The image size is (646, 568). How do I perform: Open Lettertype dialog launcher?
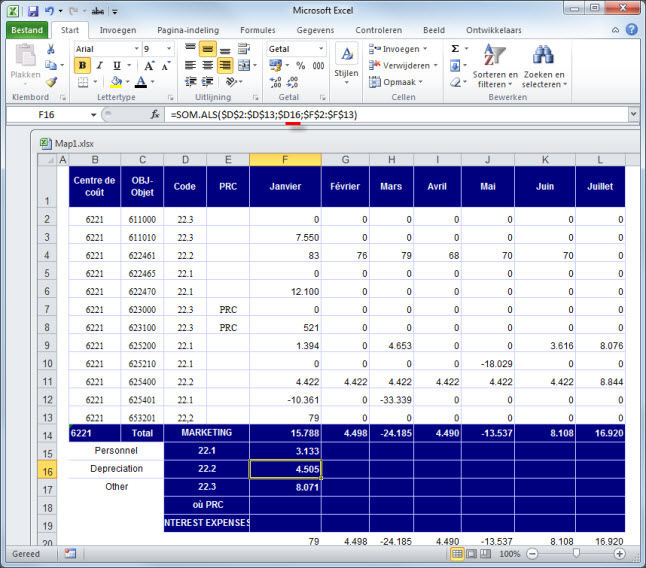pos(170,98)
